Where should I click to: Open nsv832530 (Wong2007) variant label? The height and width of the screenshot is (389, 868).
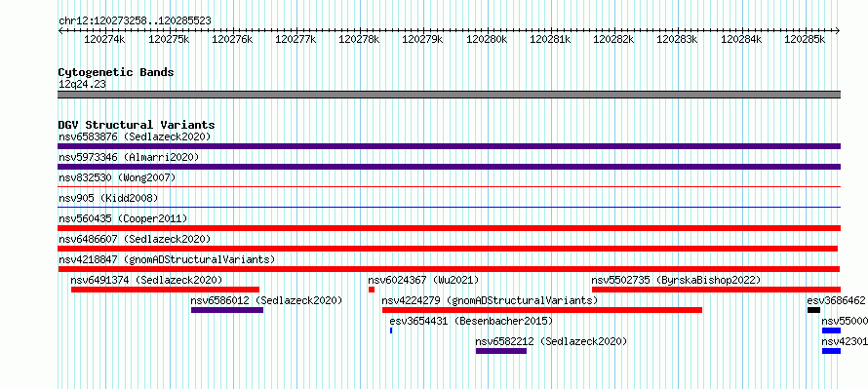tap(117, 177)
